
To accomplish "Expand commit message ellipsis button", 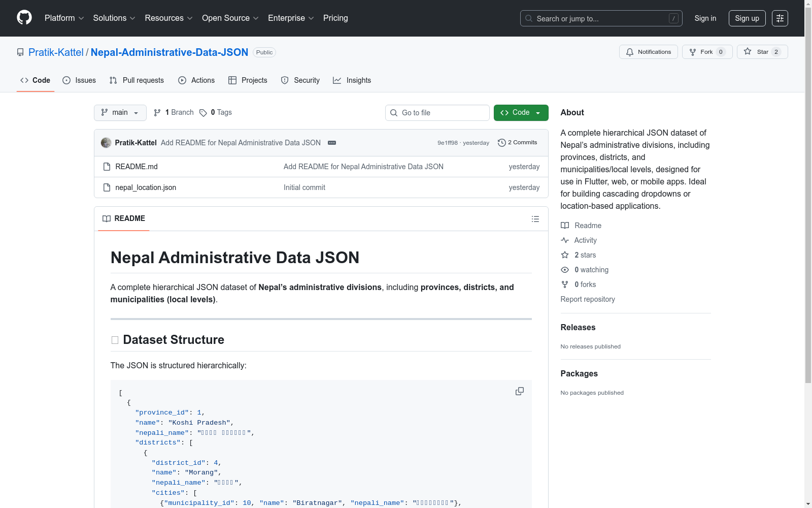I will coord(332,143).
